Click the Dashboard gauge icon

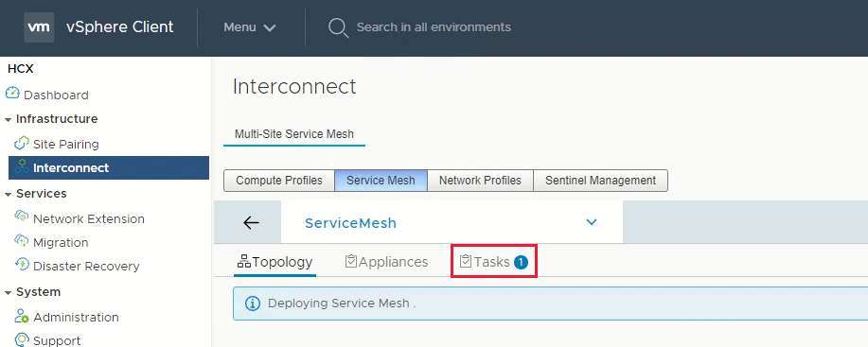[x=12, y=94]
